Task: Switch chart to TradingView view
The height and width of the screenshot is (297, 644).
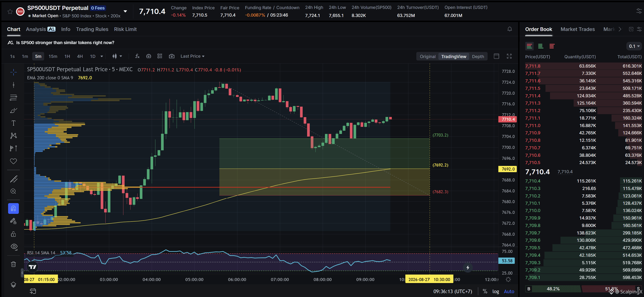Action: tap(454, 57)
